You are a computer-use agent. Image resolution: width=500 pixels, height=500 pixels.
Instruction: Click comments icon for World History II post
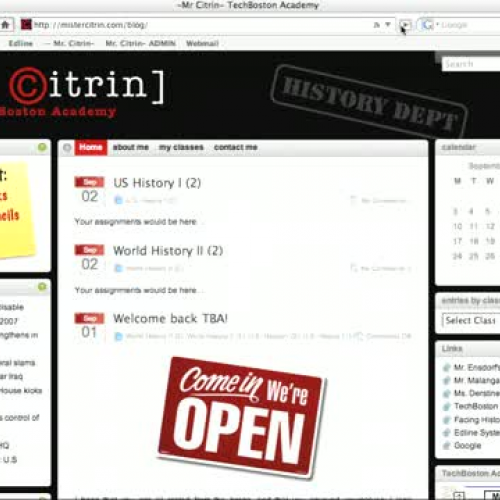[353, 268]
